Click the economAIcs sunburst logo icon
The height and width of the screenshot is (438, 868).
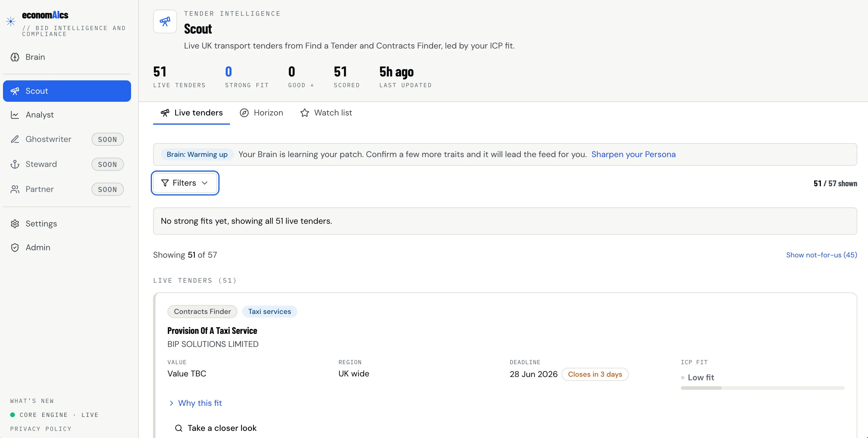[x=11, y=21]
